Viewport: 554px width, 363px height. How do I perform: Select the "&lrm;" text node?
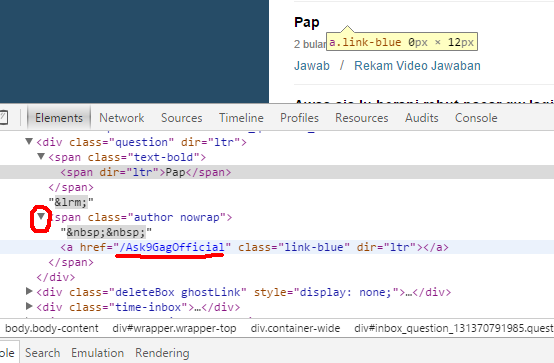coord(71,202)
